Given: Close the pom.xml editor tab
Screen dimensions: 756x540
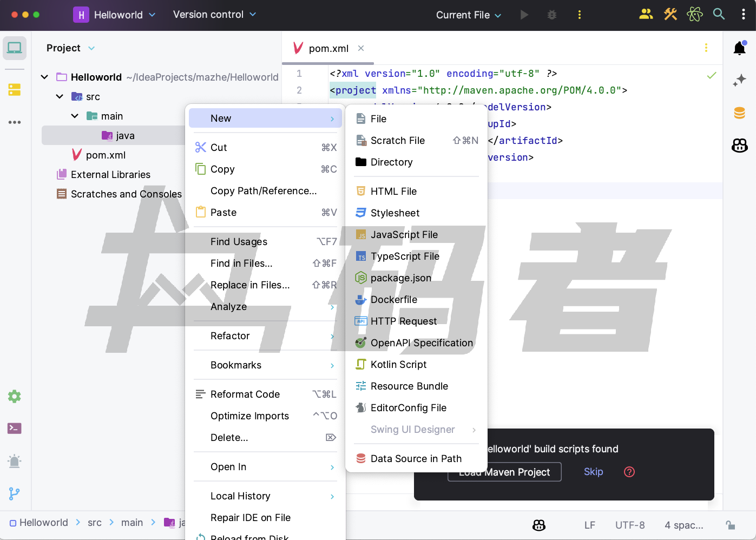Looking at the screenshot, I should click(361, 48).
